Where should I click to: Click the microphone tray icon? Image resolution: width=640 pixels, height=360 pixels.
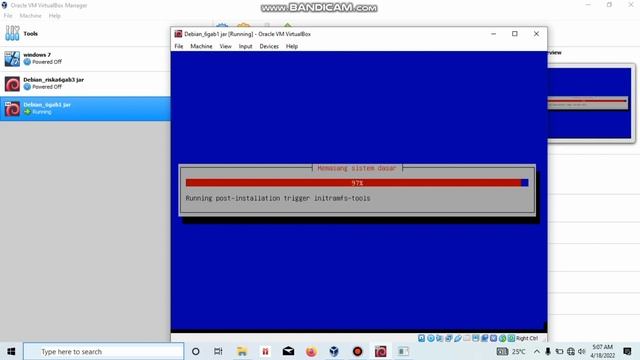click(548, 351)
